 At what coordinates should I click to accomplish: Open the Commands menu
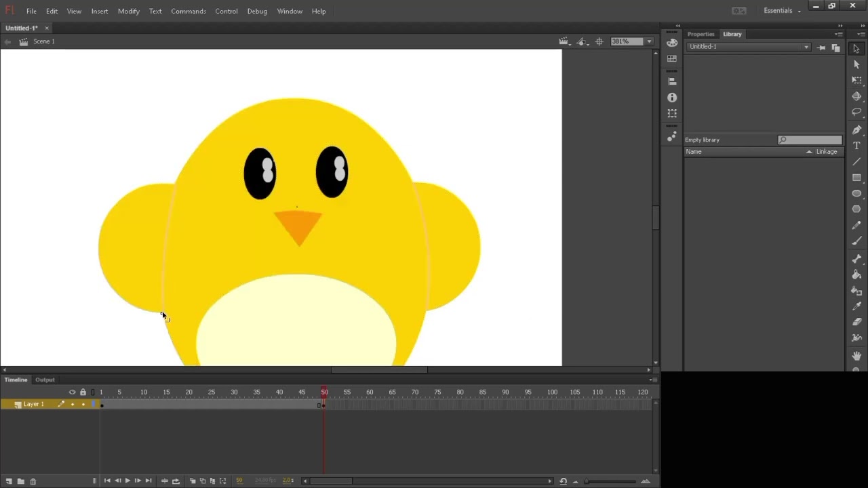point(189,11)
